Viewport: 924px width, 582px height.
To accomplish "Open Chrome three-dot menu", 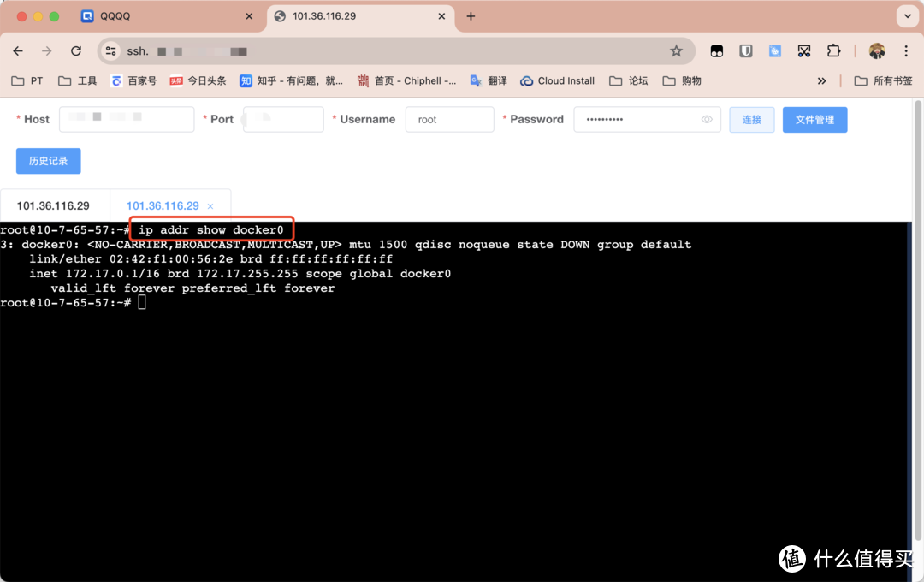I will tap(906, 51).
